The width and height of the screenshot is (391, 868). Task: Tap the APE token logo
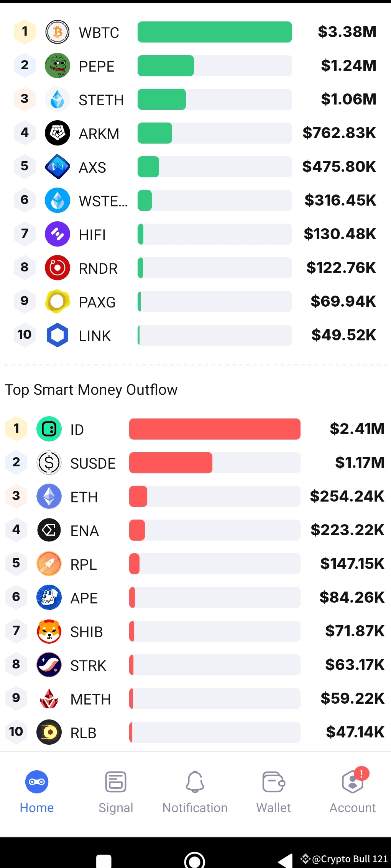click(x=49, y=598)
